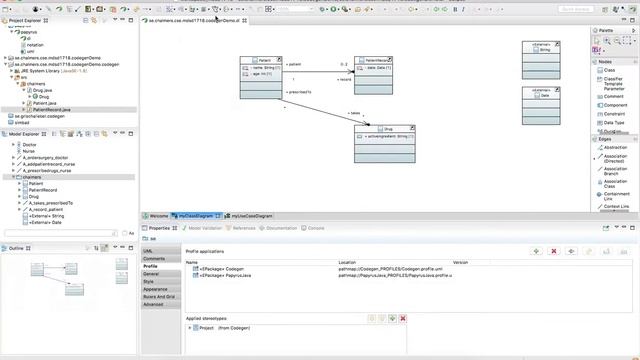The width and height of the screenshot is (640, 360).
Task: Select «External» String in Model Explorer
Action: click(44, 216)
